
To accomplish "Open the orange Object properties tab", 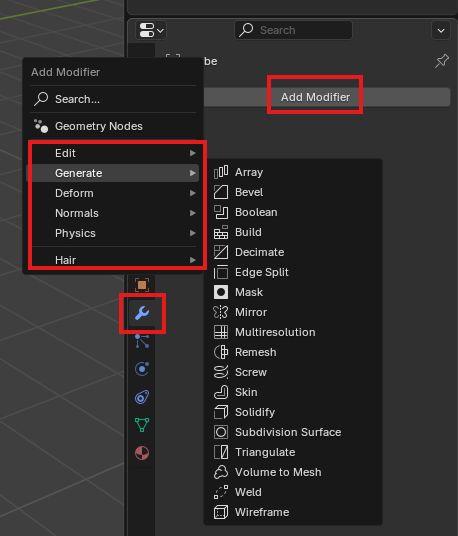I will (x=142, y=285).
